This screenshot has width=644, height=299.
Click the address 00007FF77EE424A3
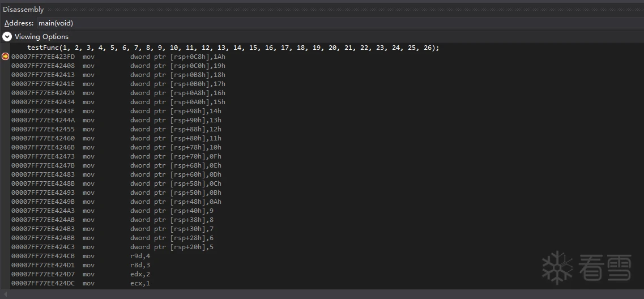pos(43,210)
